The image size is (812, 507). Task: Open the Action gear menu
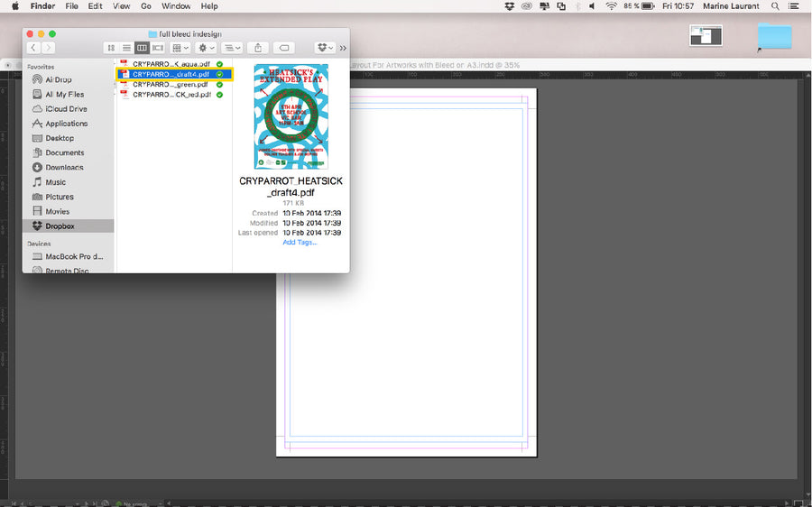coord(206,48)
